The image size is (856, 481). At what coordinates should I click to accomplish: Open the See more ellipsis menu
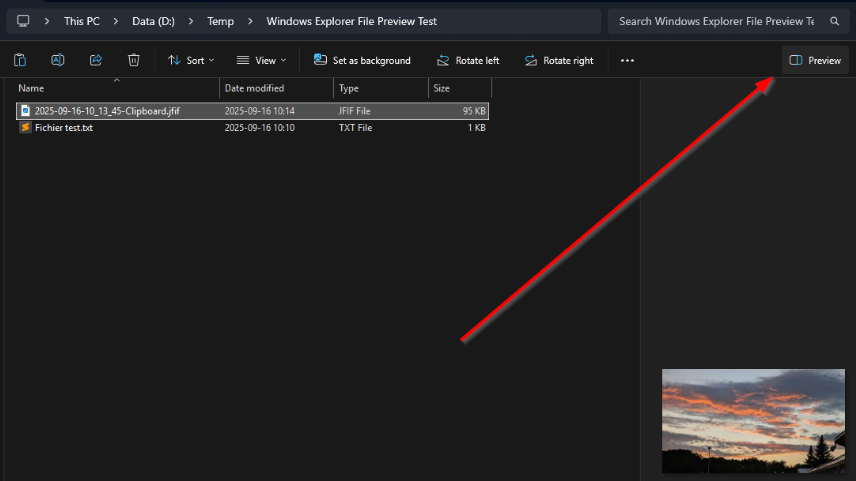[x=627, y=60]
